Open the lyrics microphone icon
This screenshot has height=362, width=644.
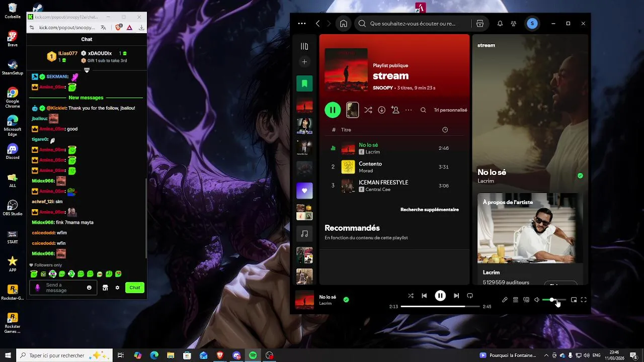505,300
